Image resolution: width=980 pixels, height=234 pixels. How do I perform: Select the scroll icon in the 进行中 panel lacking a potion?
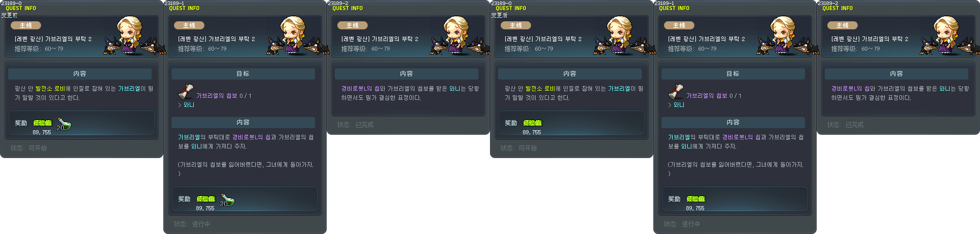tap(676, 92)
